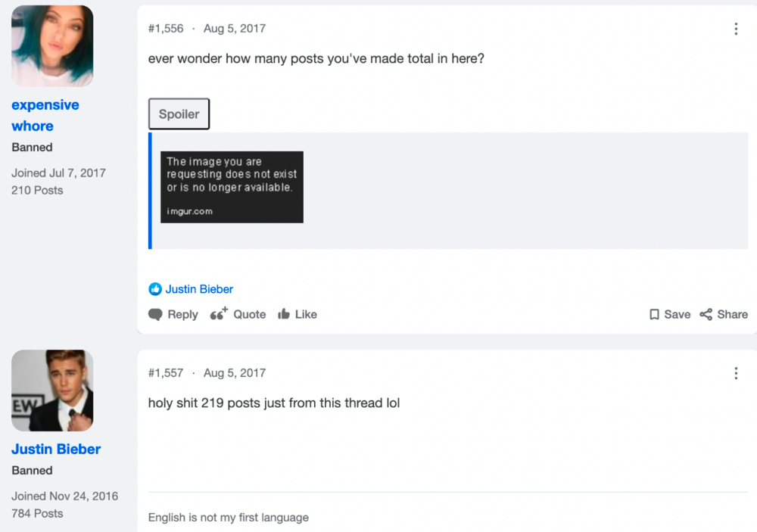Image resolution: width=757 pixels, height=532 pixels.
Task: Expand the Spoiler section
Action: coord(179,114)
